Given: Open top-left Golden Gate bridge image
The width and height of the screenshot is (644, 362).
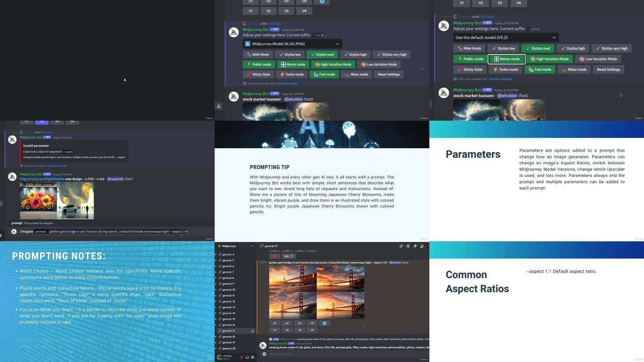Looking at the screenshot, I should click(x=293, y=278).
